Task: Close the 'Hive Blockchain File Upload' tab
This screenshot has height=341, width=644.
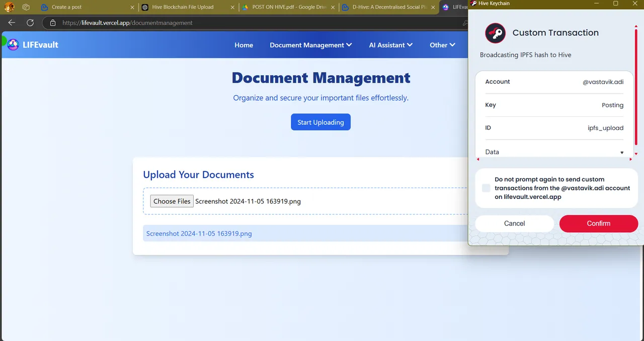Action: [232, 7]
